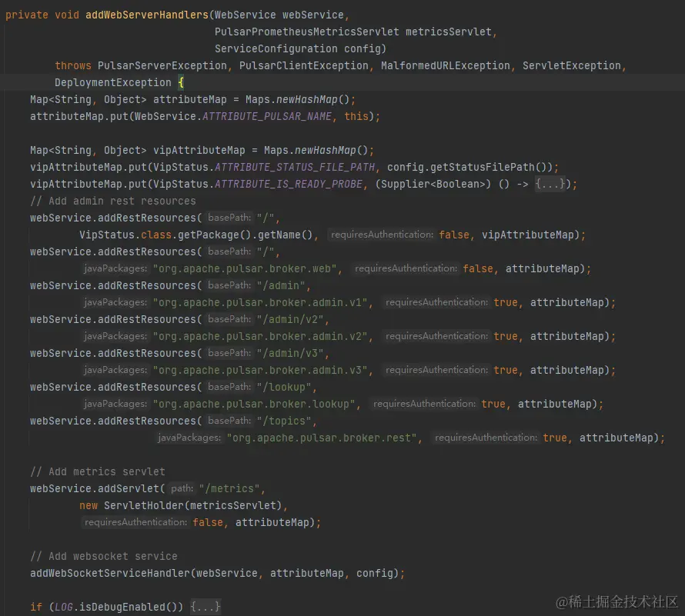The height and width of the screenshot is (616, 685).
Task: Click the void return type
Action: coord(67,15)
